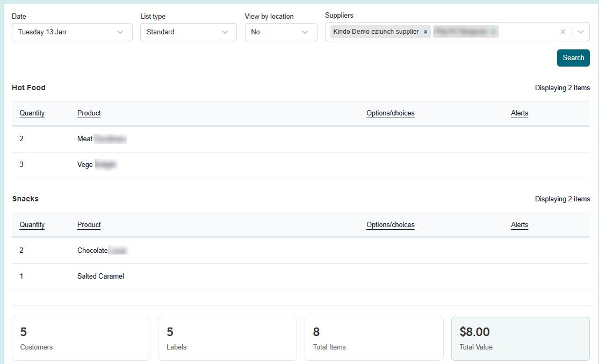Screen dimensions: 599x364
Task: Click the Total Value summary card
Action: pyautogui.click(x=520, y=339)
